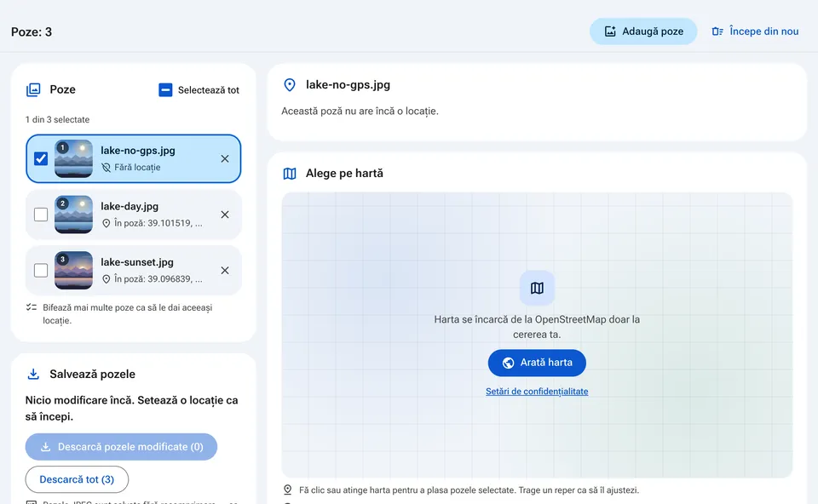Click the center map placeholder icon
818x504 pixels.
pyautogui.click(x=537, y=288)
